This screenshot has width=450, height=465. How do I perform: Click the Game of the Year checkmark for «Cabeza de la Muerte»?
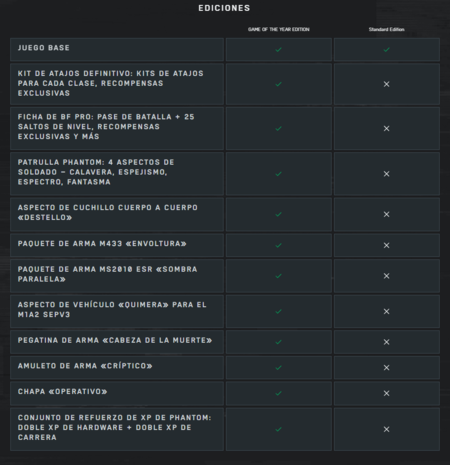pyautogui.click(x=279, y=342)
